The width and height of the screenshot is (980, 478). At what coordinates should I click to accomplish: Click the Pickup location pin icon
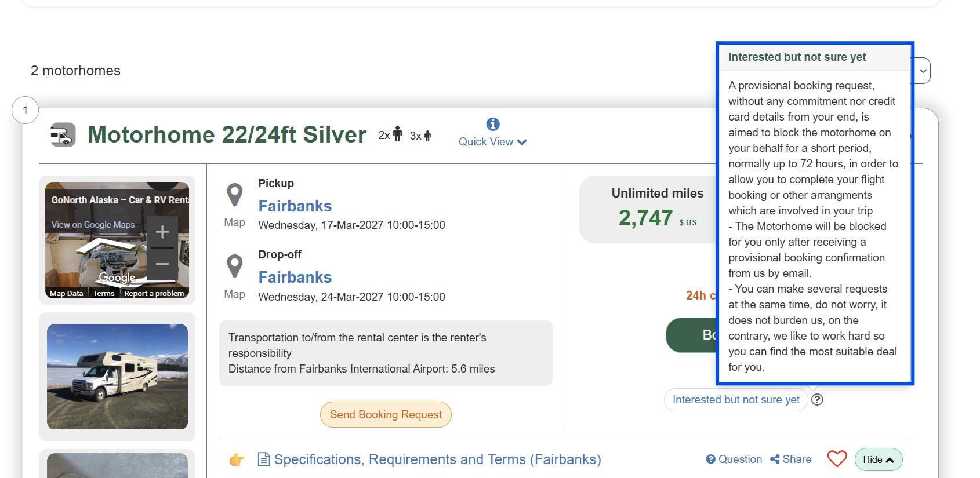(235, 195)
